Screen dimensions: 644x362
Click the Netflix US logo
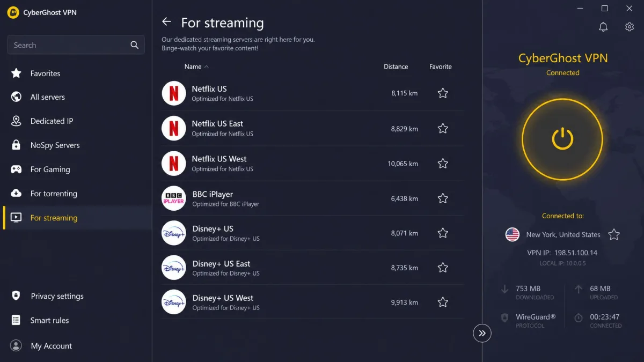[174, 93]
